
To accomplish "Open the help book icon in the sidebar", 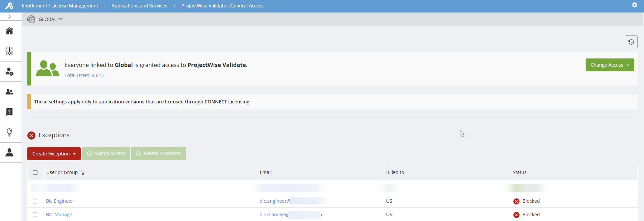I will tap(9, 112).
